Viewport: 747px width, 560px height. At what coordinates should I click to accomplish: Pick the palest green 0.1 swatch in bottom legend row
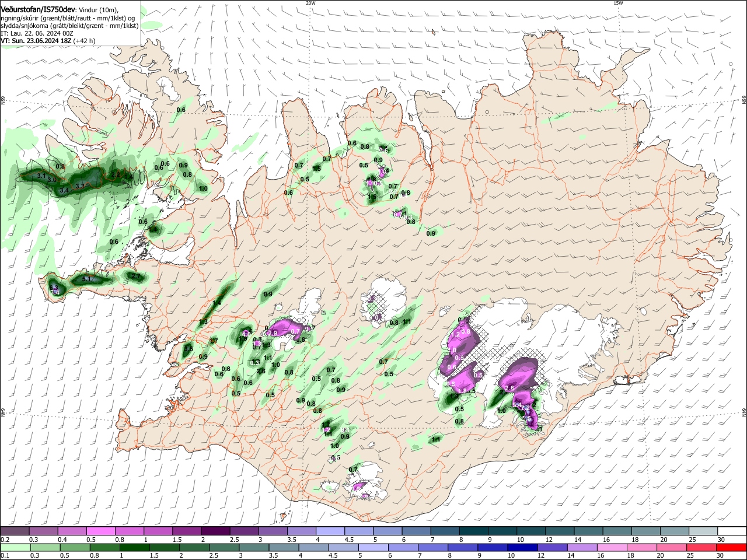click(15, 547)
